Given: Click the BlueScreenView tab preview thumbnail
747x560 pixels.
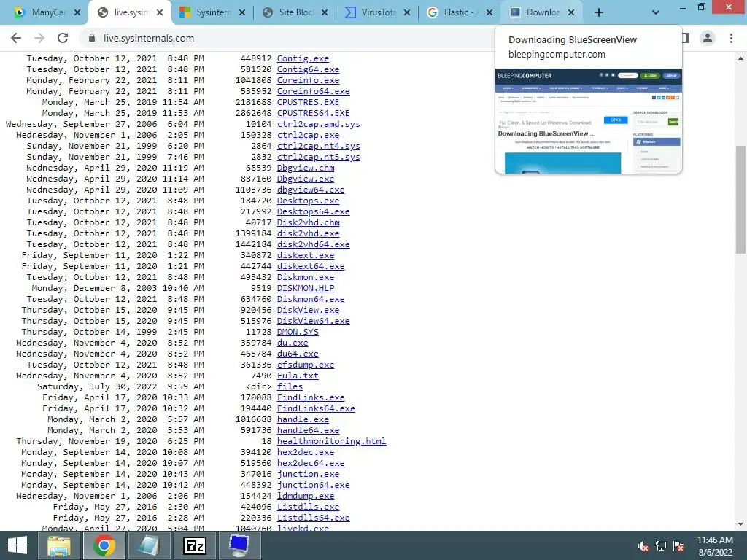Looking at the screenshot, I should point(589,121).
